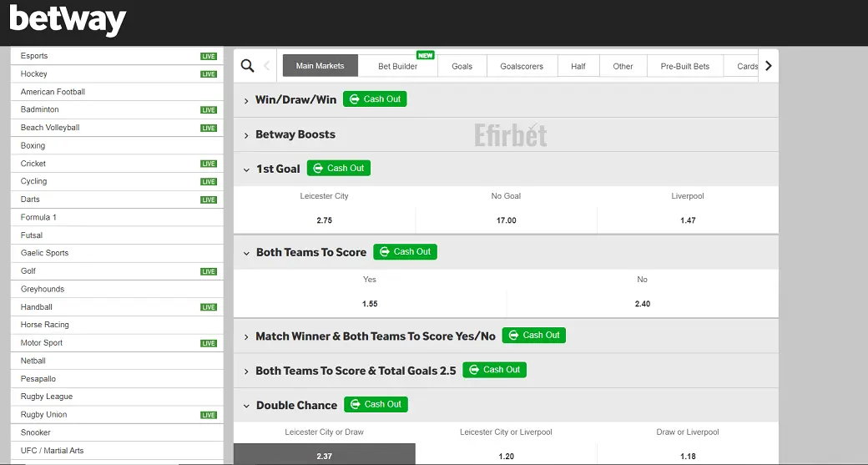Open Hockey via its LIVE badge

click(209, 74)
